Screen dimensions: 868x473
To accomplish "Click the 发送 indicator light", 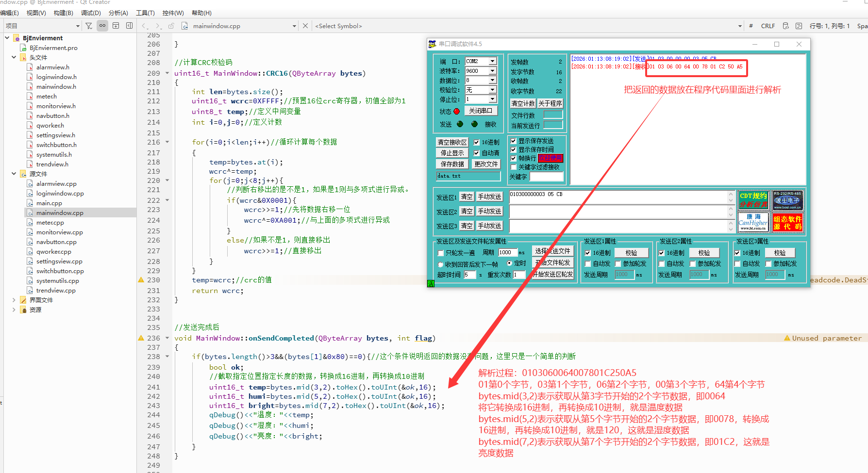I will click(460, 124).
